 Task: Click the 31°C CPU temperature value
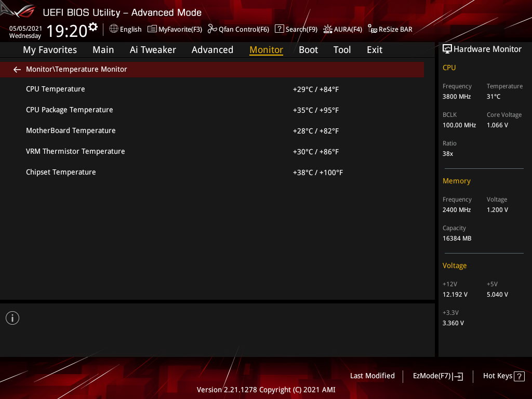click(494, 97)
